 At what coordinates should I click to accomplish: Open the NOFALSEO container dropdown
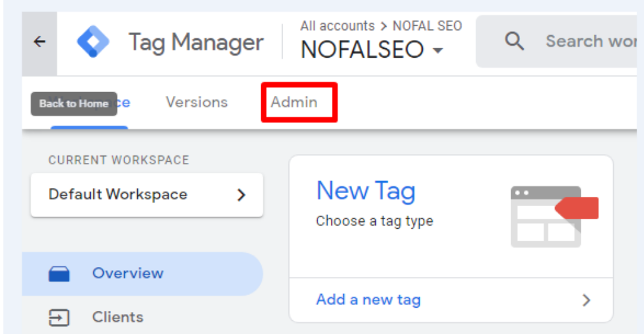(x=371, y=50)
